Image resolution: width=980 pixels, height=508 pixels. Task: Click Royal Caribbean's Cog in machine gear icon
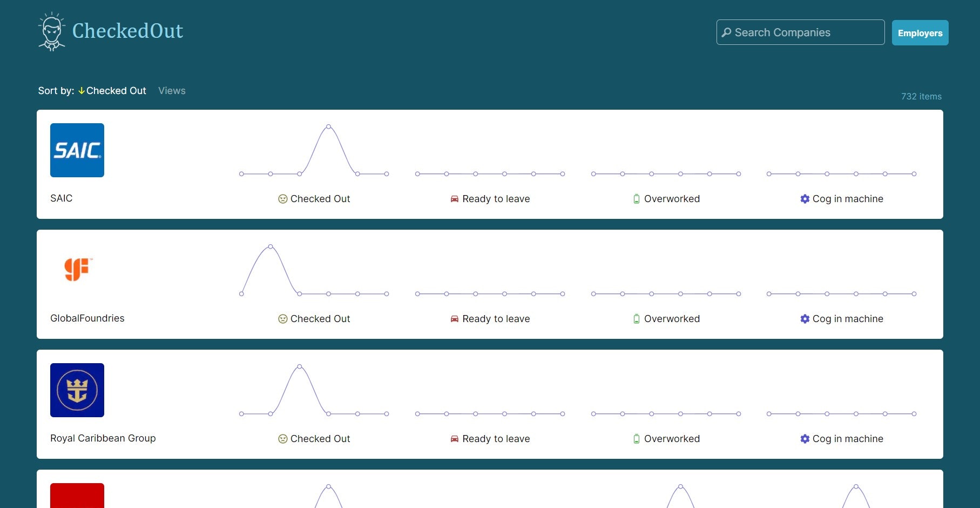tap(805, 439)
